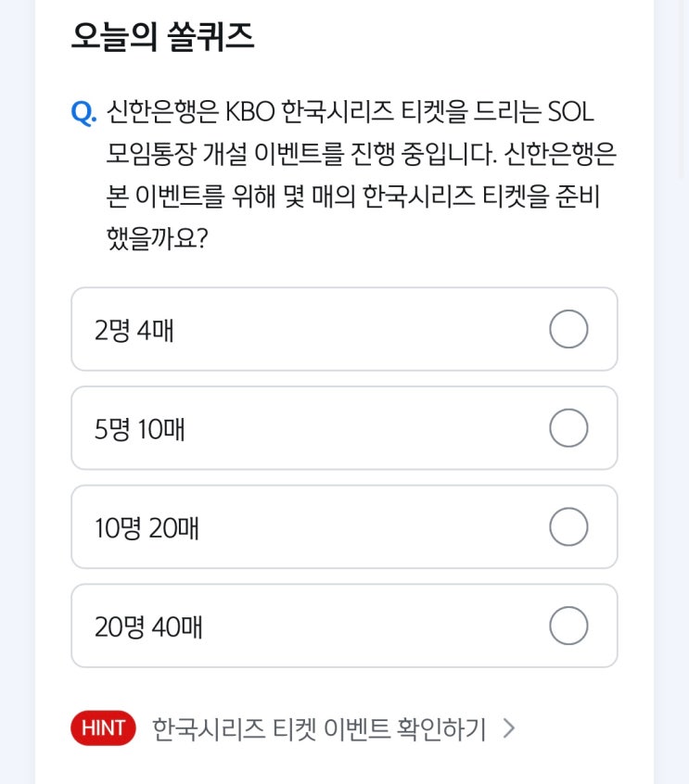Pick the 20명 40매 radio circle
This screenshot has width=689, height=784.
pos(568,626)
